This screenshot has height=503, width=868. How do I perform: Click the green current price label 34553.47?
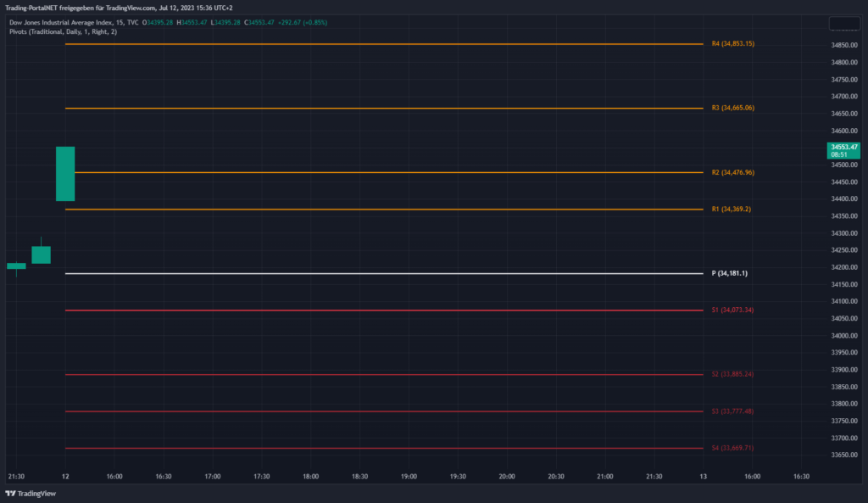pos(844,150)
